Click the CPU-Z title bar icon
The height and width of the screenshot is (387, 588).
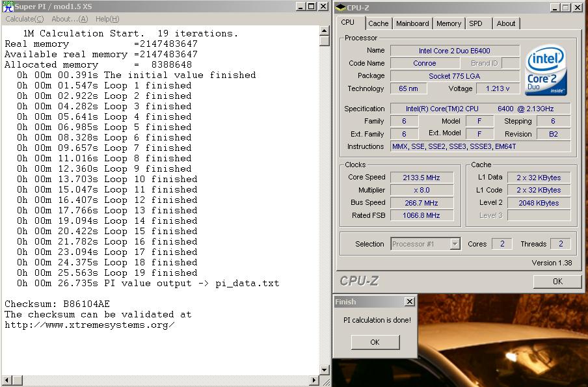(340, 7)
